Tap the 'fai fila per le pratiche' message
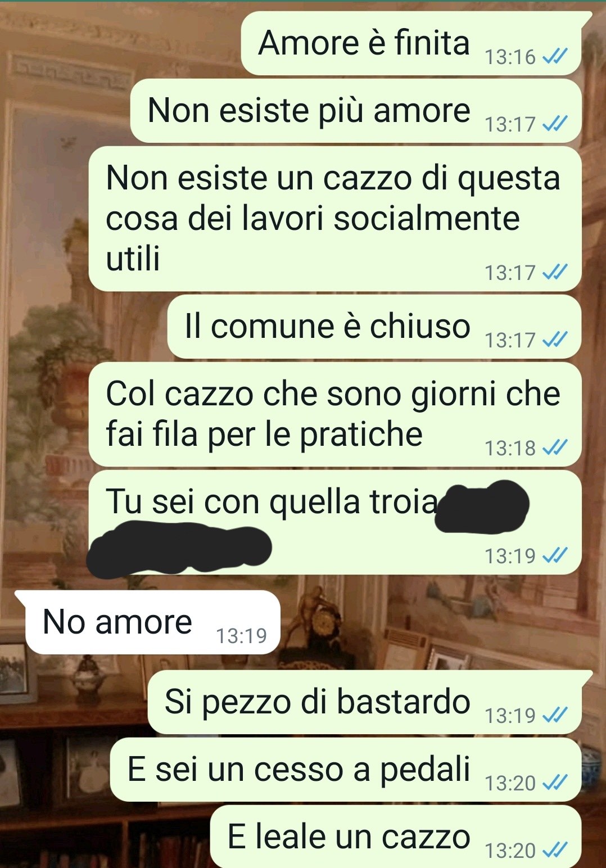This screenshot has height=868, width=606. tap(335, 414)
